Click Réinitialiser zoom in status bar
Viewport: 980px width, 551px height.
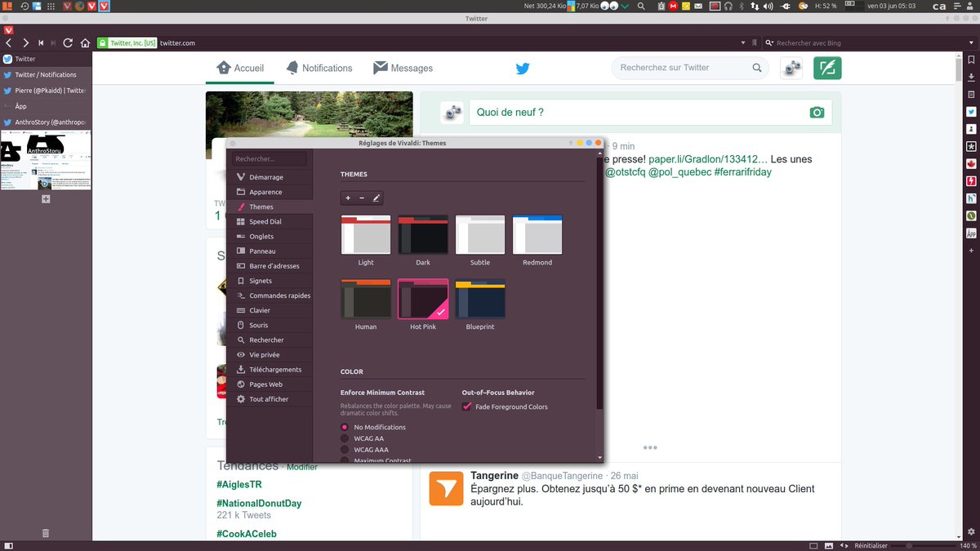pyautogui.click(x=871, y=545)
